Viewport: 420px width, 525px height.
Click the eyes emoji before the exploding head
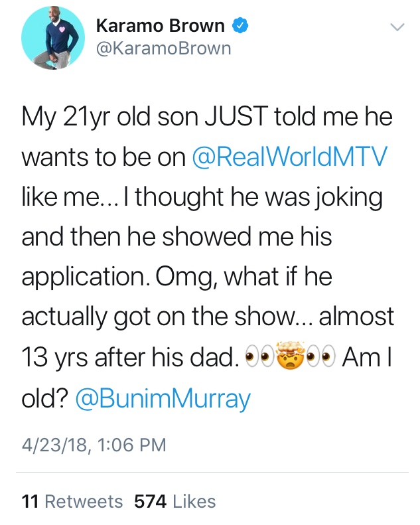259,356
